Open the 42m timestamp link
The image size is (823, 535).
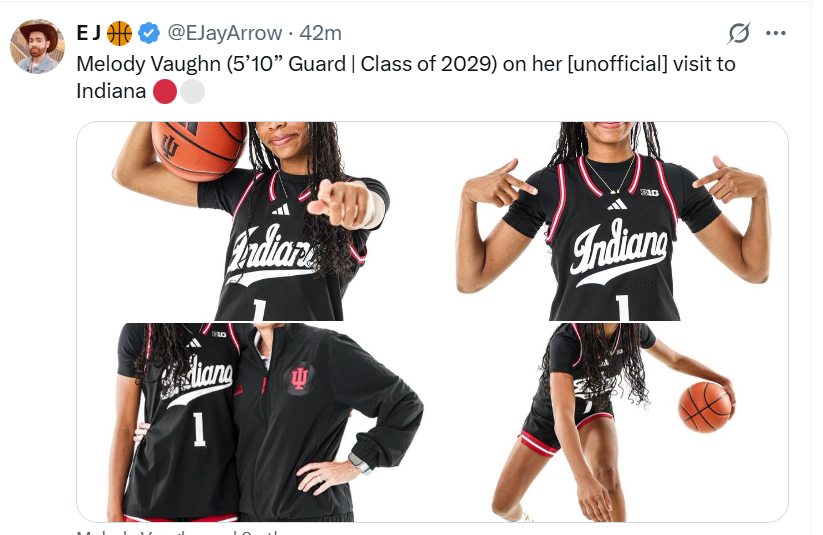click(320, 33)
